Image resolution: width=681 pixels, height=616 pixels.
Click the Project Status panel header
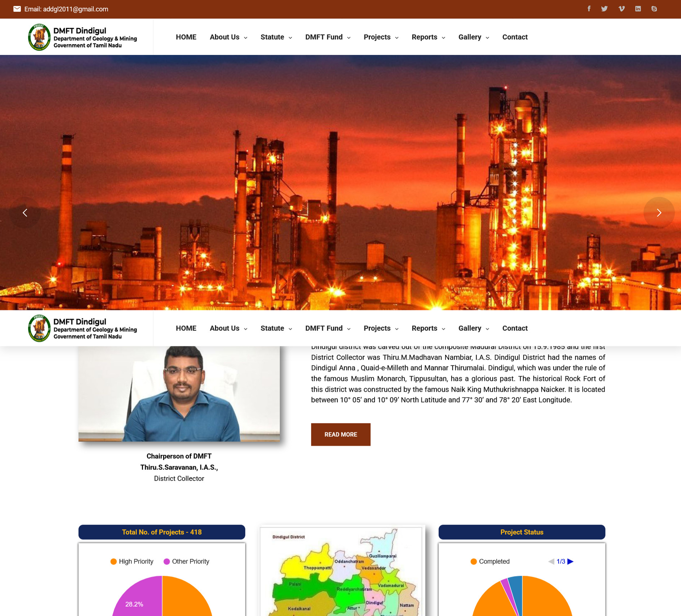[x=522, y=532]
